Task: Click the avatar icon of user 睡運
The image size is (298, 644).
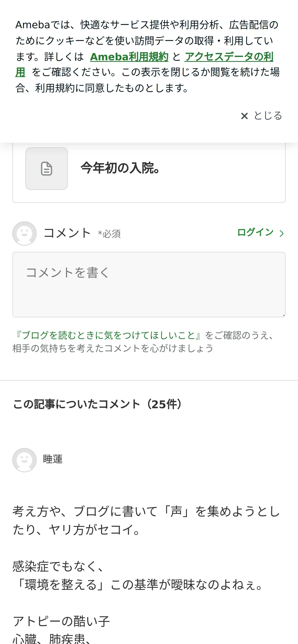Action: point(24,460)
